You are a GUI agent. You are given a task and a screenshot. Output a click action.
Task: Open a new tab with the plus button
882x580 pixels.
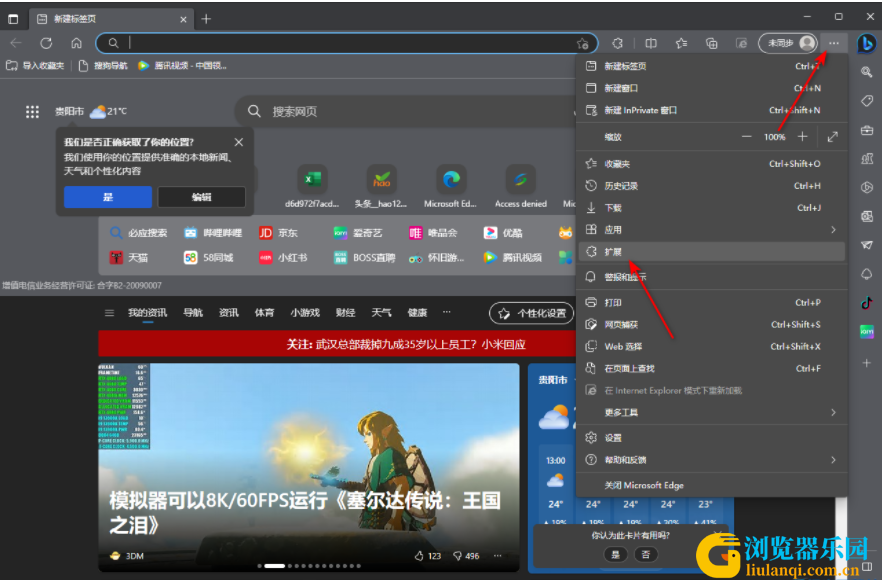(206, 19)
